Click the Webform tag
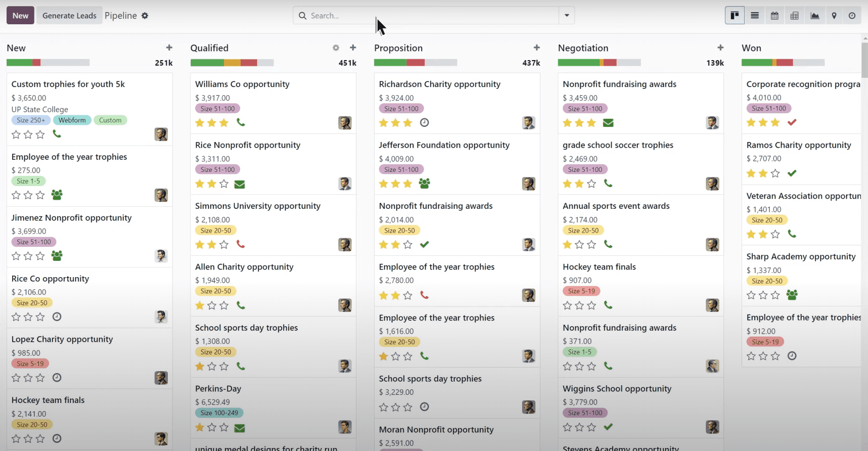868x451 pixels. (x=72, y=120)
